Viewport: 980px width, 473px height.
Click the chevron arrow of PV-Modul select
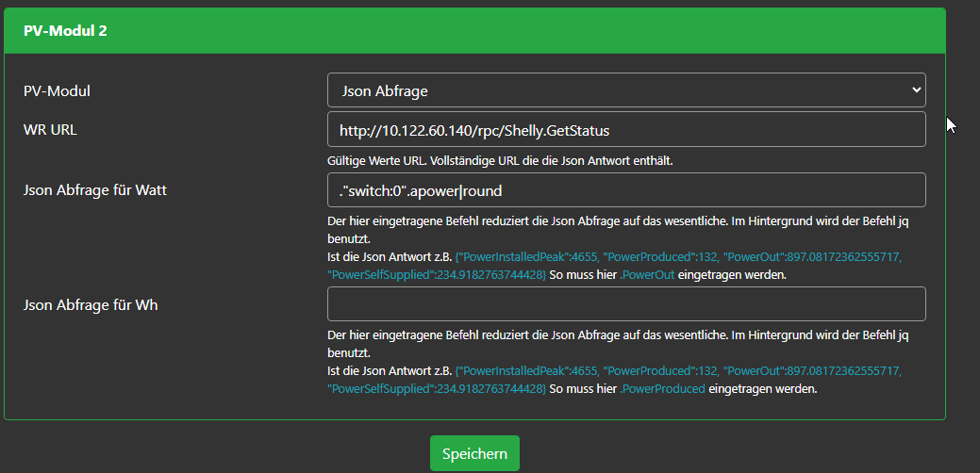(915, 90)
